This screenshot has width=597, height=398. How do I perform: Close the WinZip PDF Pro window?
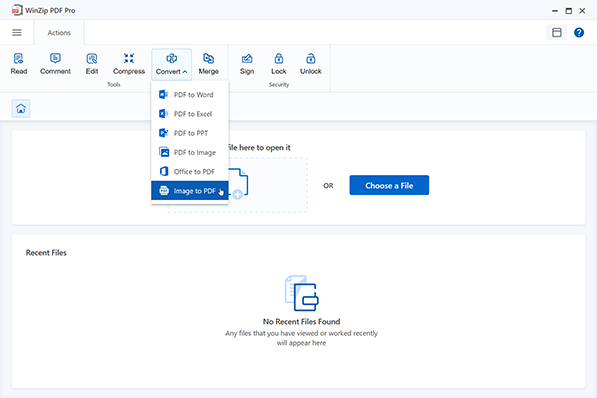(582, 11)
